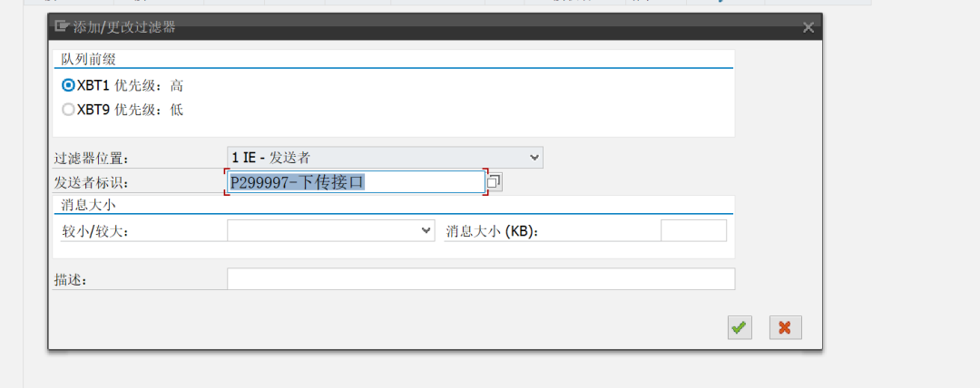This screenshot has width=980, height=388.
Task: Select XBT1 high priority queue prefix
Action: (68, 85)
